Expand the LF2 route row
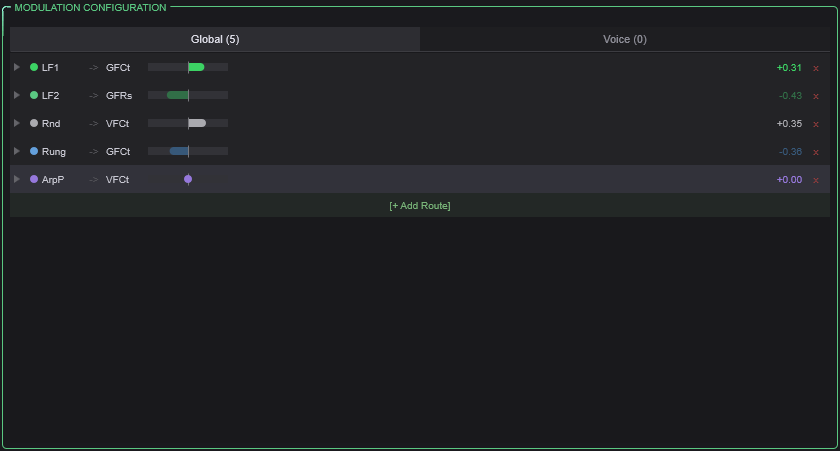Screen dimensions: 840x451 17,95
